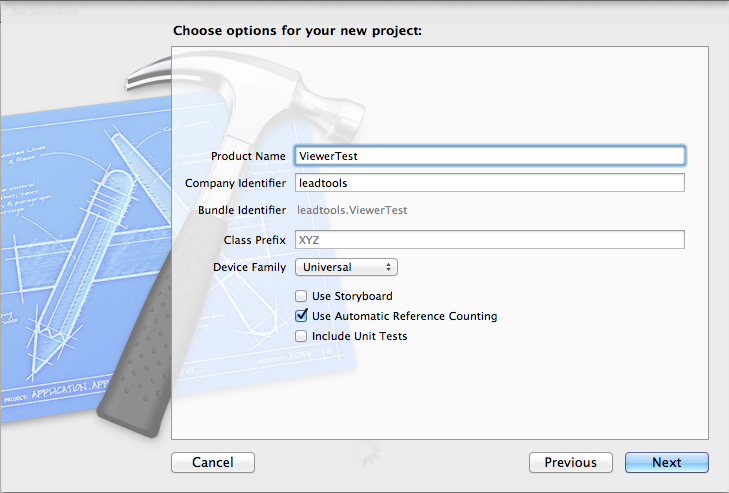Click the Device Family label
This screenshot has width=729, height=493.
pyautogui.click(x=249, y=267)
